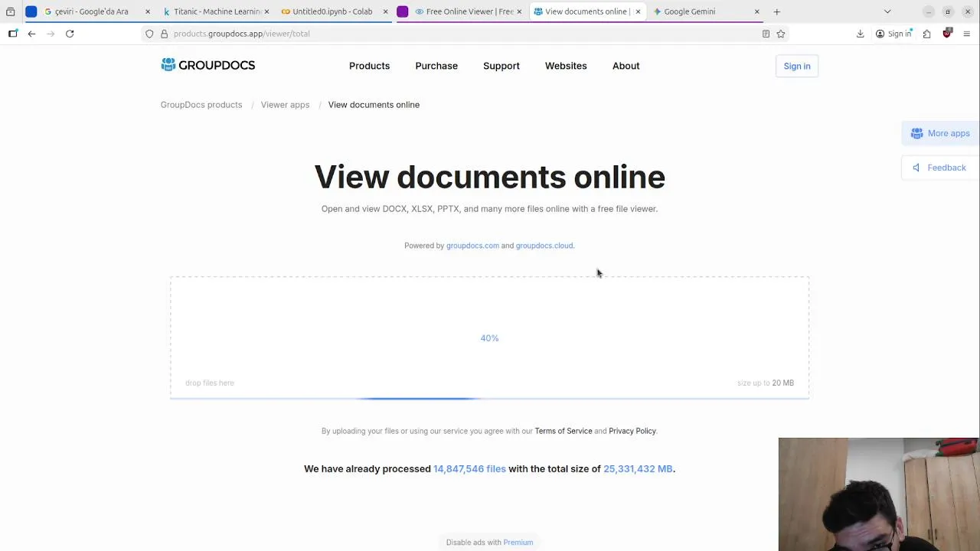Open the Purchase menu
Image resolution: width=980 pixels, height=551 pixels.
pos(436,66)
